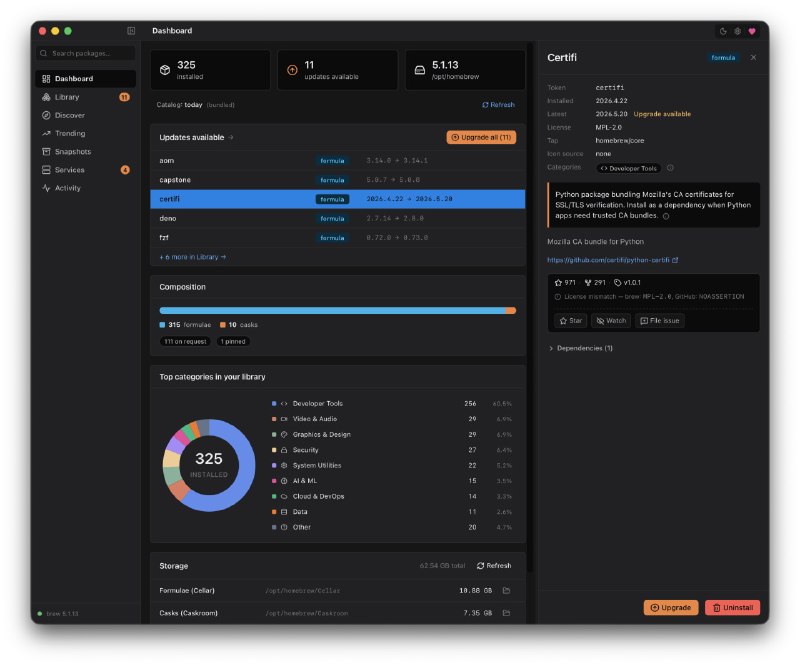This screenshot has height=665, width=800.
Task: Toggle the sidebar panel icon in title bar
Action: [x=131, y=31]
